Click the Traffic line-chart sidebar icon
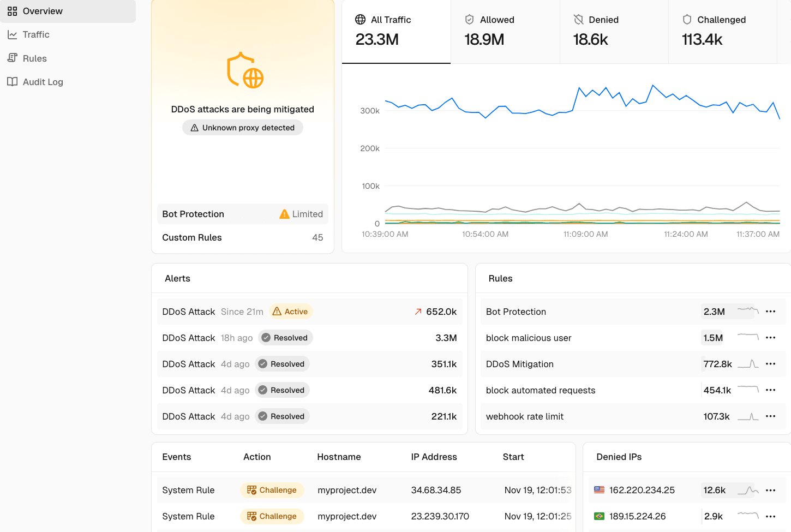The height and width of the screenshot is (532, 791). point(12,34)
